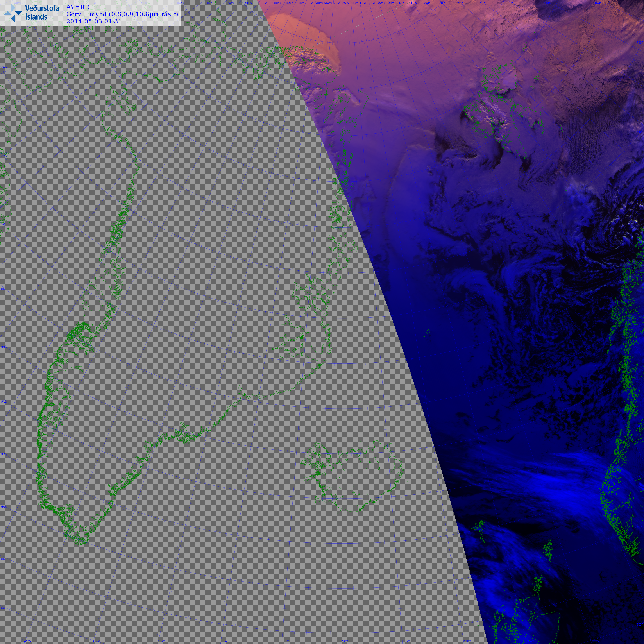644x644 pixels.
Task: Click the 45W longitude label at bottom
Action: click(x=28, y=641)
